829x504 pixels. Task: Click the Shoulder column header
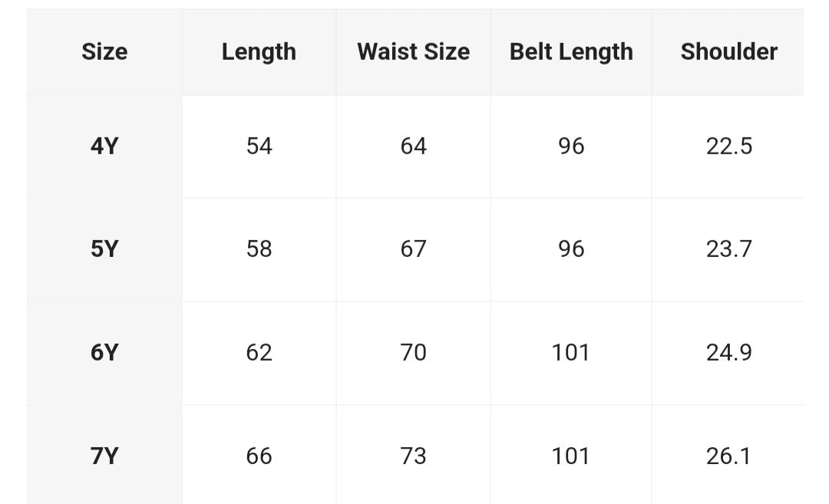tap(728, 51)
